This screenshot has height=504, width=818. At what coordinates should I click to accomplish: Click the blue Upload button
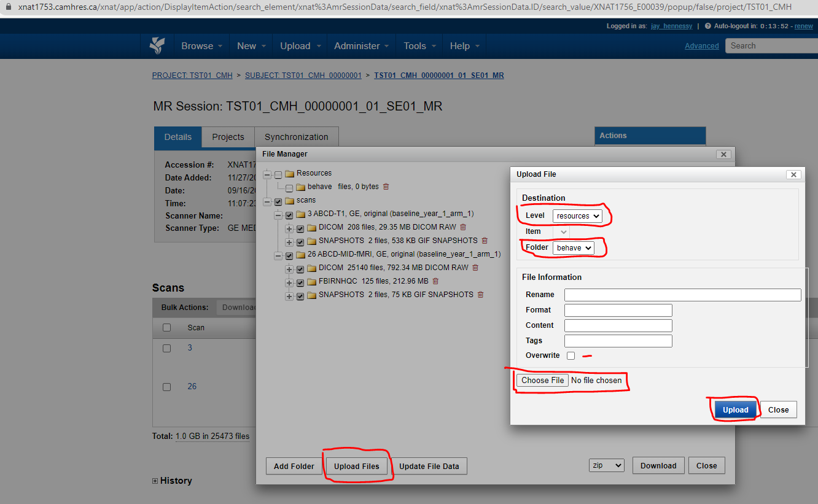pyautogui.click(x=735, y=409)
